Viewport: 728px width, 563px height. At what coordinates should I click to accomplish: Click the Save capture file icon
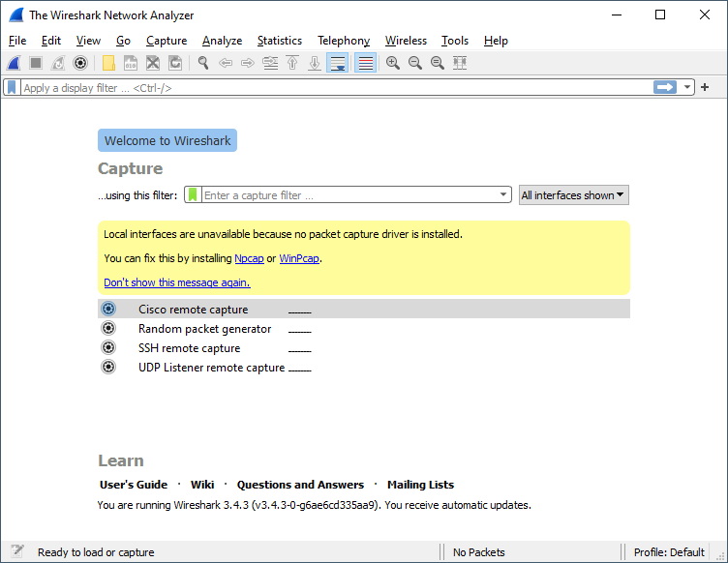click(131, 63)
